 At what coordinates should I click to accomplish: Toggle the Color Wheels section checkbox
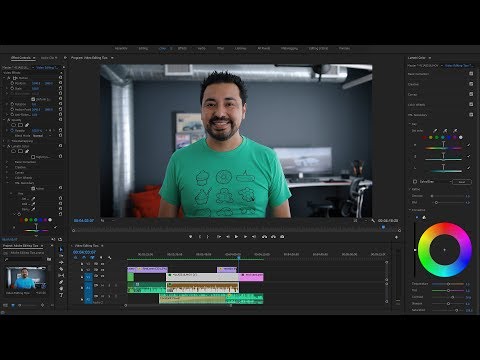point(471,104)
